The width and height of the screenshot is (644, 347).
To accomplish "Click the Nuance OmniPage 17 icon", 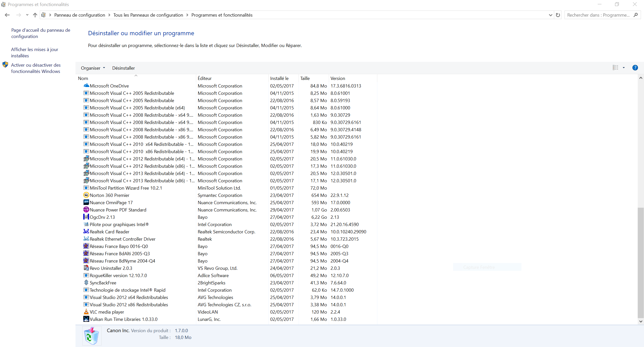I will pos(86,202).
